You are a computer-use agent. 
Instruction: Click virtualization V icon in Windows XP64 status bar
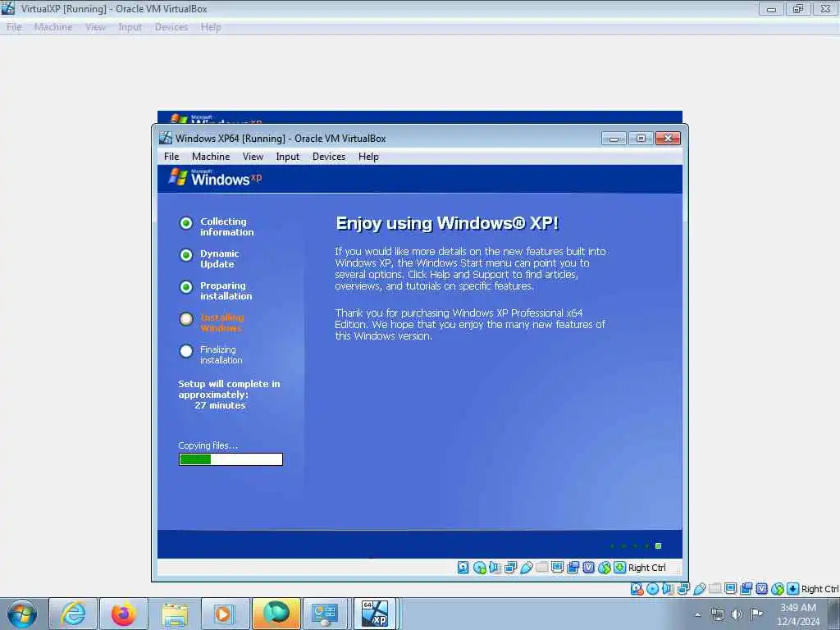click(x=589, y=568)
